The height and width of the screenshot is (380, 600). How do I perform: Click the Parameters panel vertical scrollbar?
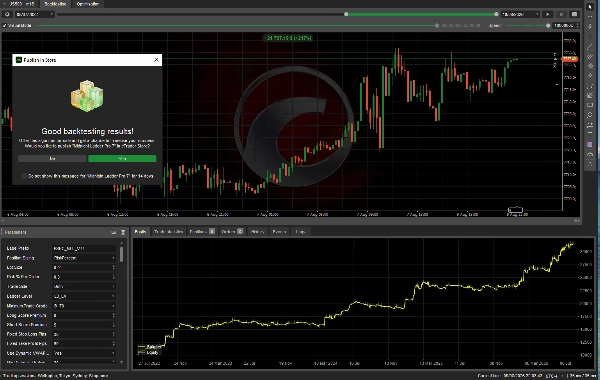(x=122, y=254)
